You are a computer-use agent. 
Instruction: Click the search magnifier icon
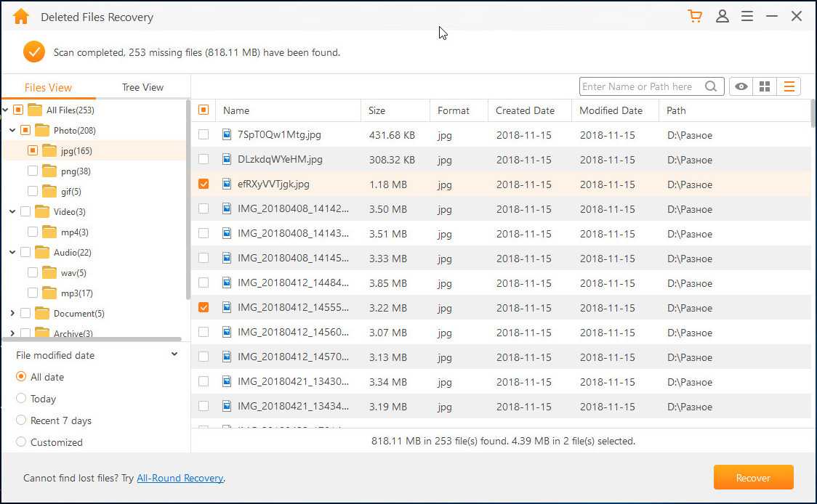click(711, 86)
